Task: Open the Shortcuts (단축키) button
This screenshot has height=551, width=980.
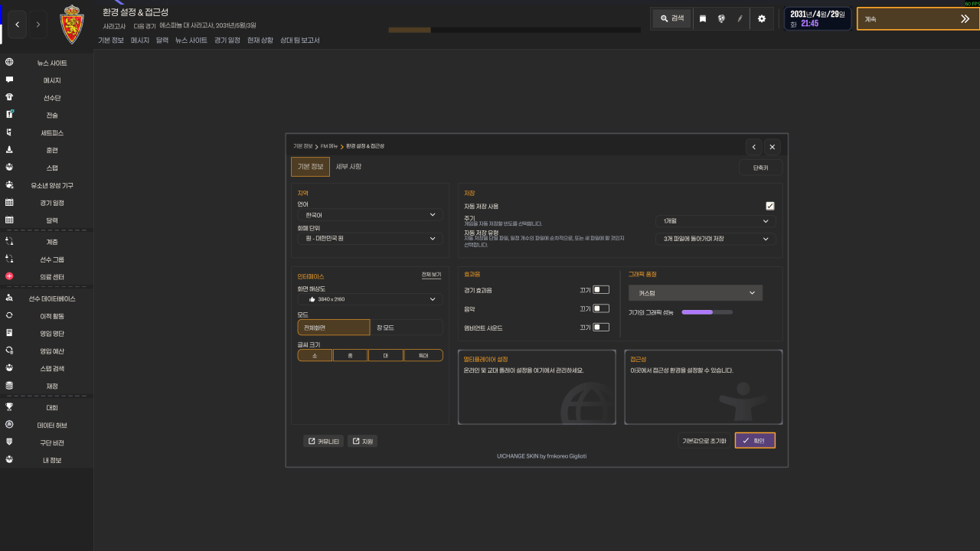Action: click(760, 168)
